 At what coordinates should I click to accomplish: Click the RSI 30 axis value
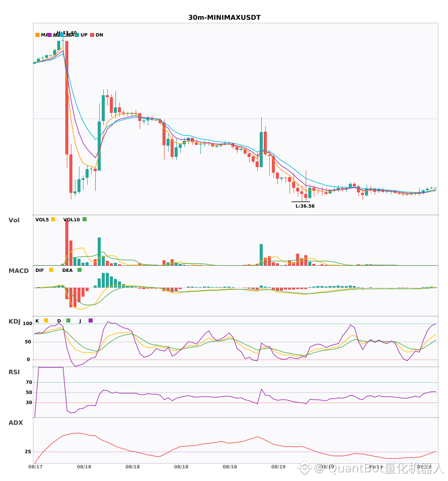[29, 403]
